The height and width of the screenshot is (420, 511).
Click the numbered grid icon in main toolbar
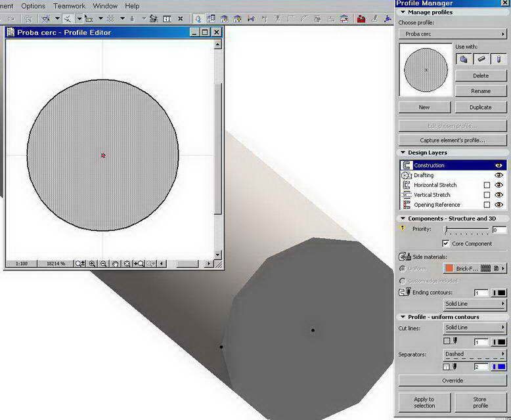tap(167, 18)
